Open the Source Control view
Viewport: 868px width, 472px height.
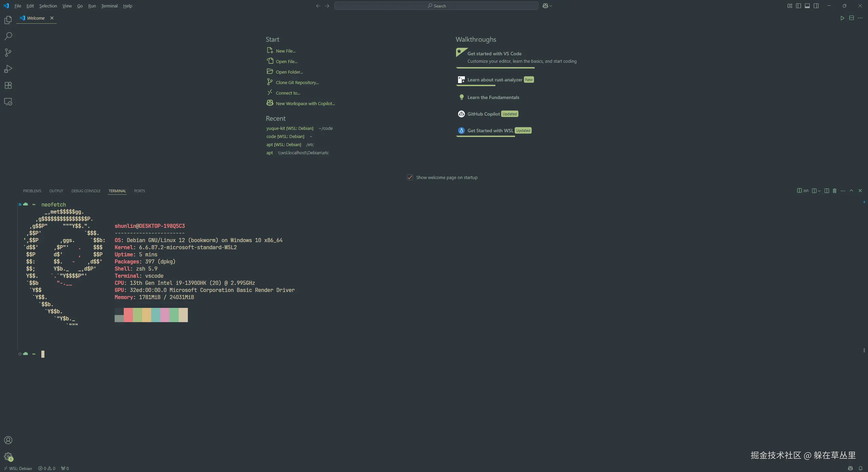(8, 53)
